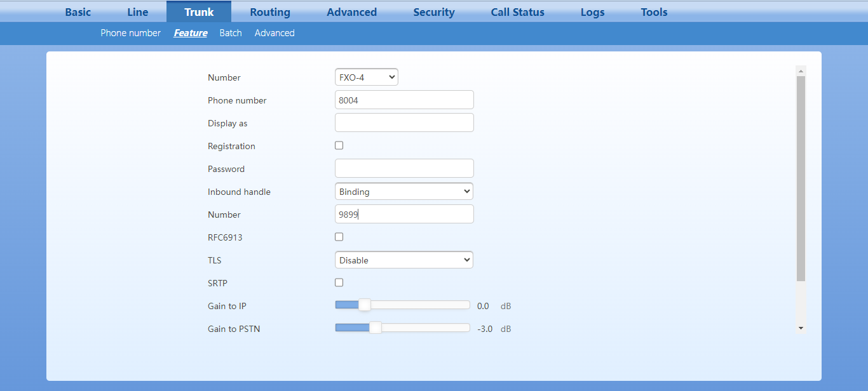Expand the Inbound handle dropdown
Image resolution: width=868 pixels, height=391 pixels.
click(x=403, y=192)
